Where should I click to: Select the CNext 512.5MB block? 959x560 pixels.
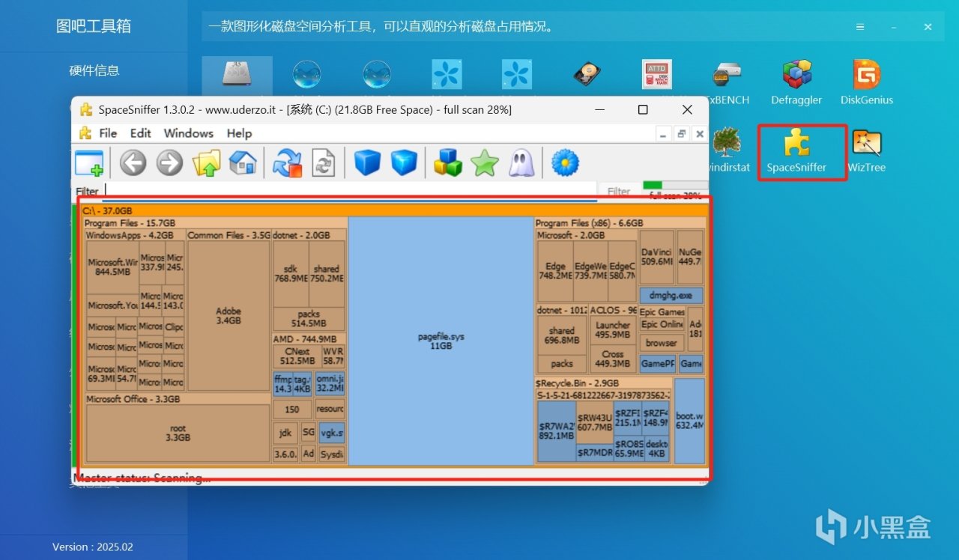click(x=297, y=356)
